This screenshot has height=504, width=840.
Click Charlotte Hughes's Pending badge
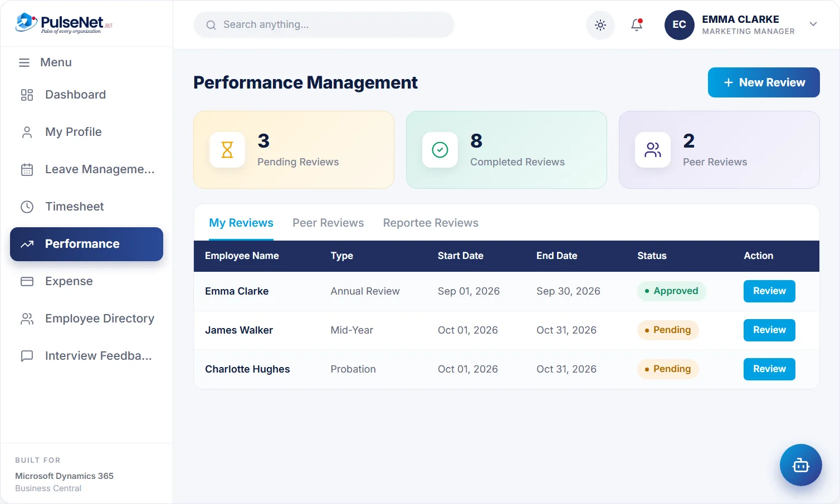tap(668, 369)
